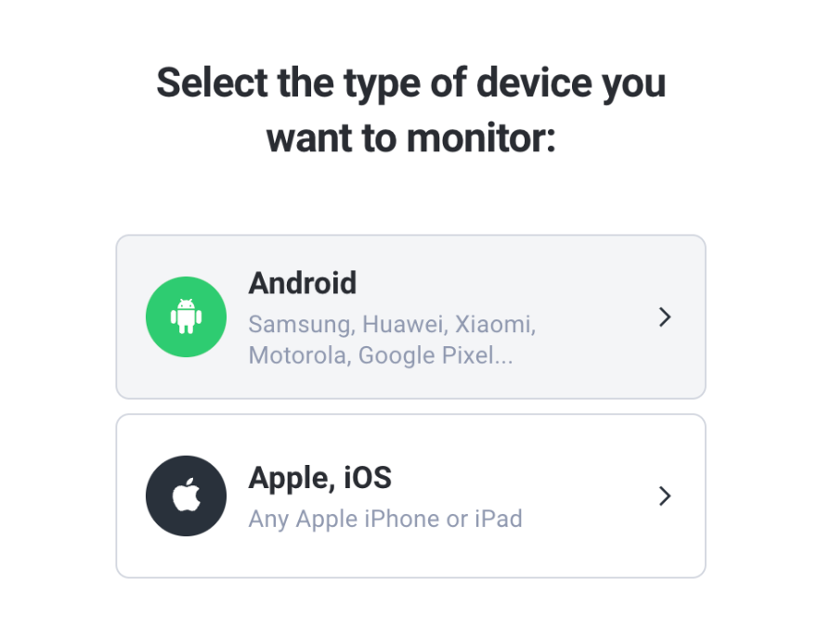Screen dimensions: 819x644
Task: Select the Apple, iOS device card
Action: pyautogui.click(x=410, y=496)
